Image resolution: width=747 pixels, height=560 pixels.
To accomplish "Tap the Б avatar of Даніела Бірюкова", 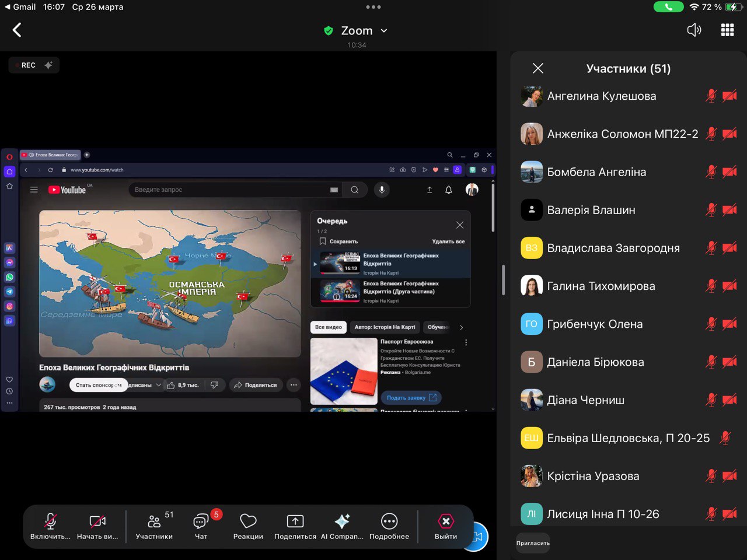I will tap(532, 362).
